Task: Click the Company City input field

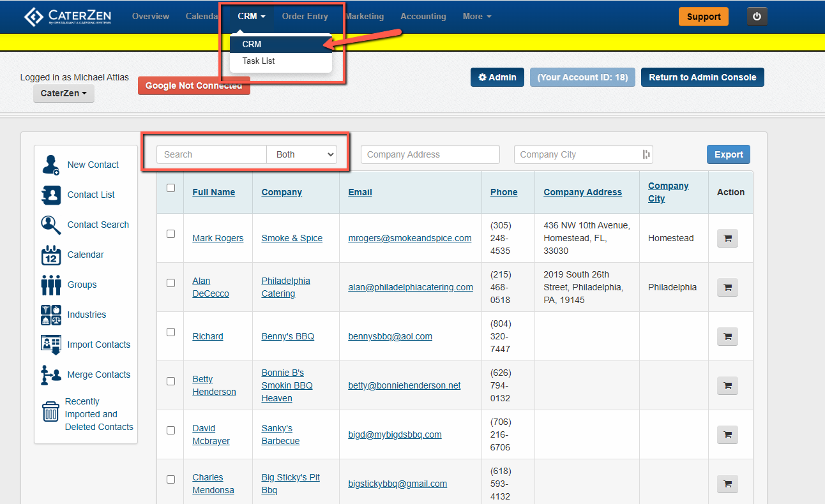Action: tap(583, 154)
